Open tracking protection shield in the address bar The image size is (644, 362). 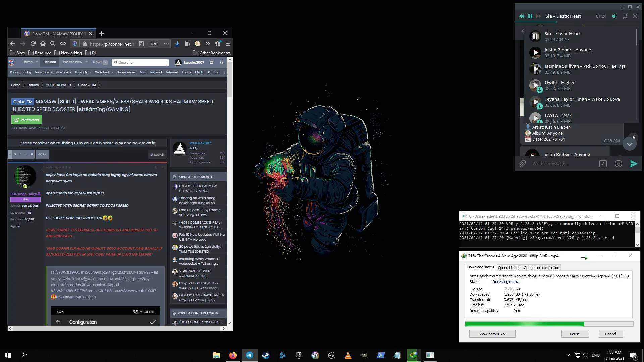[75, 44]
